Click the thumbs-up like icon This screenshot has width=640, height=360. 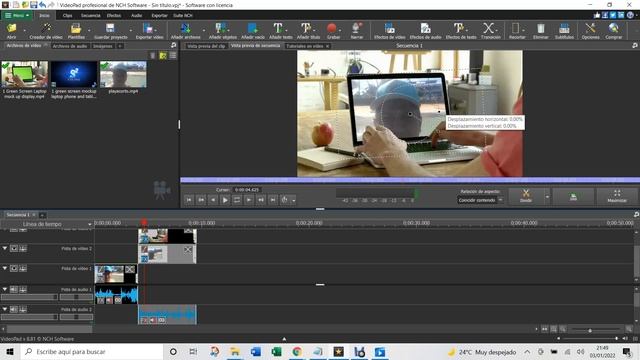tap(597, 15)
